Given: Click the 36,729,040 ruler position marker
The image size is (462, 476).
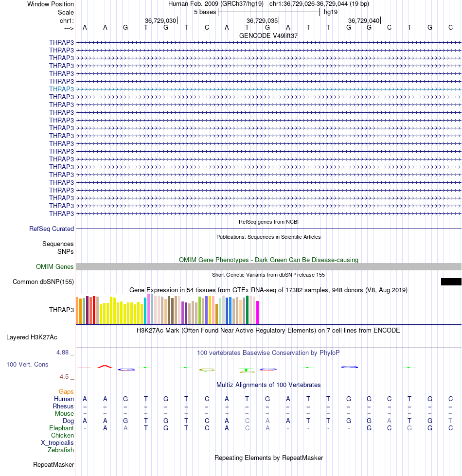Looking at the screenshot, I should (364, 20).
